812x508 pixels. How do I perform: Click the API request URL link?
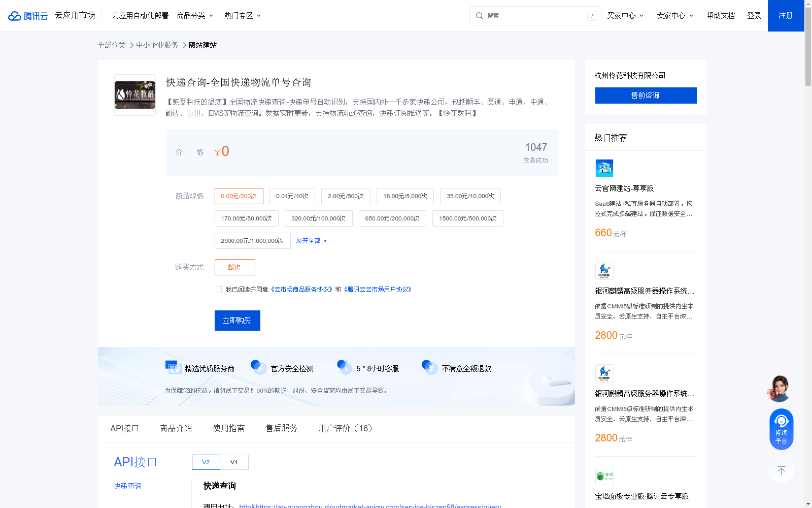click(x=370, y=506)
